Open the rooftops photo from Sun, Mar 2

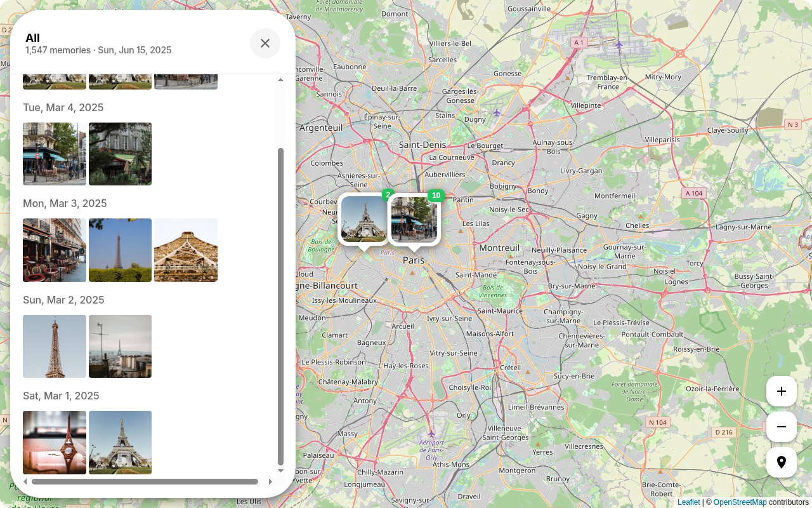(x=121, y=346)
